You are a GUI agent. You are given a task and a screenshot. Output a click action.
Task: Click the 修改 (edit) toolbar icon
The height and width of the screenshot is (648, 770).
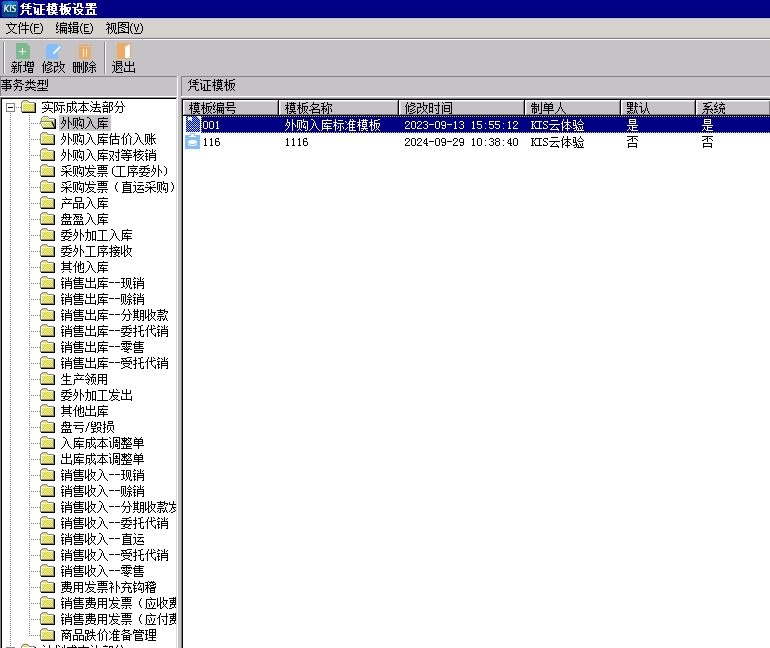[54, 58]
